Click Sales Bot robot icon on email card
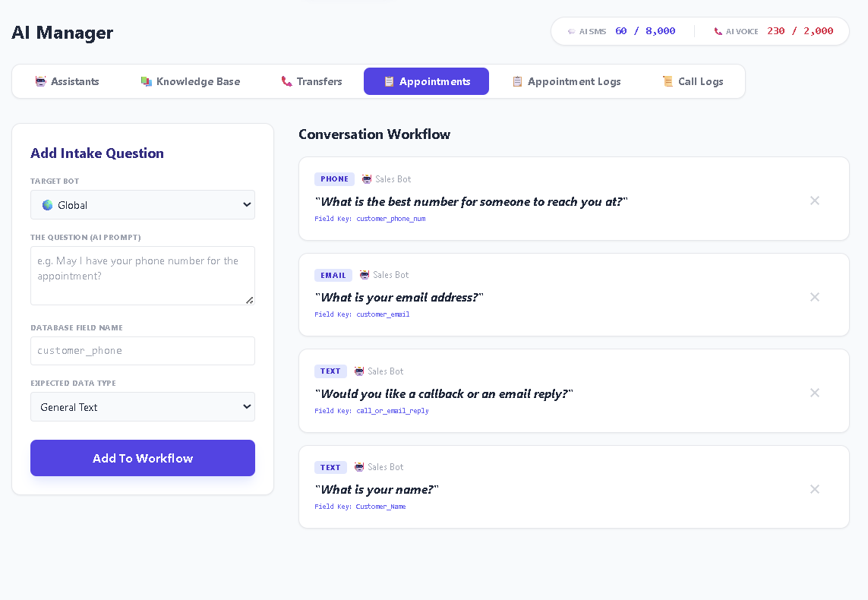The height and width of the screenshot is (600, 868). [365, 275]
